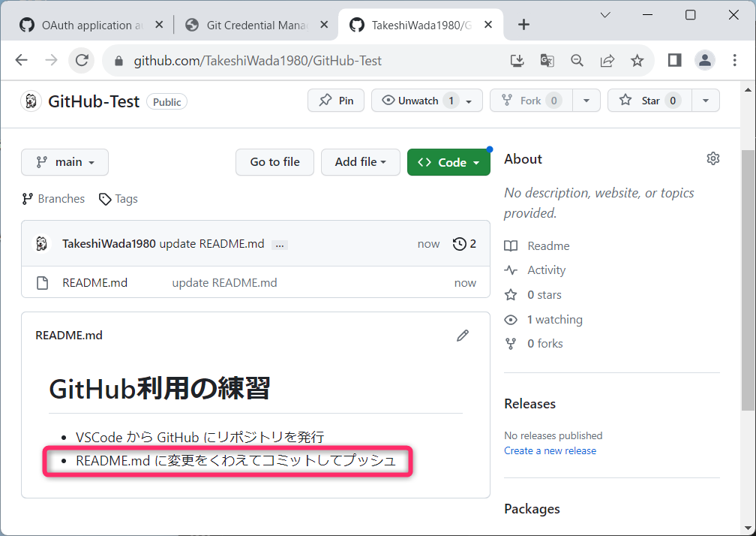Image resolution: width=756 pixels, height=536 pixels.
Task: Open the Add file dropdown
Action: click(360, 162)
